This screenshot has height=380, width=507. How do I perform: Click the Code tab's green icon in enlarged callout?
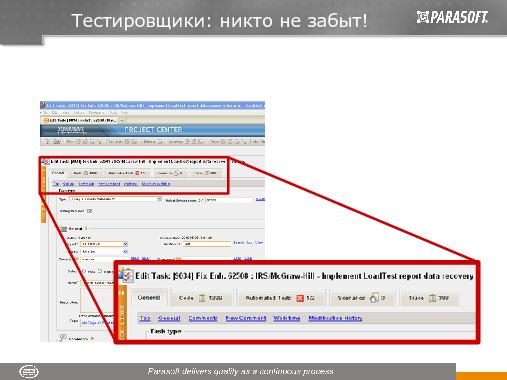click(x=202, y=298)
